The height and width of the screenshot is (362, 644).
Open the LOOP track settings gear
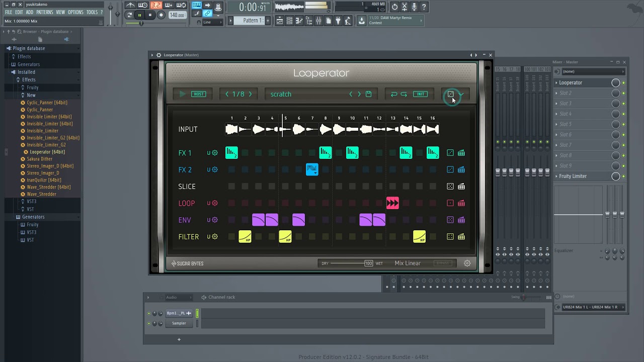click(215, 203)
